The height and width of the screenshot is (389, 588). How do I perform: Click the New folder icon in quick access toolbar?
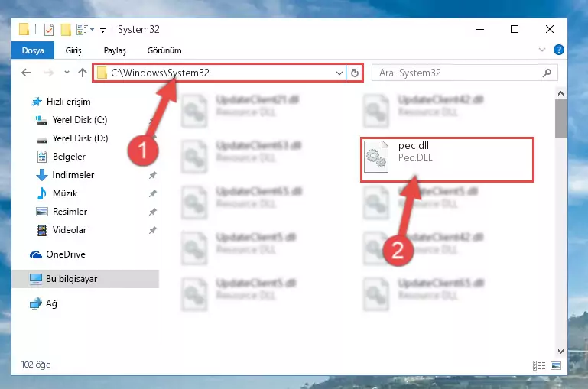tap(66, 29)
